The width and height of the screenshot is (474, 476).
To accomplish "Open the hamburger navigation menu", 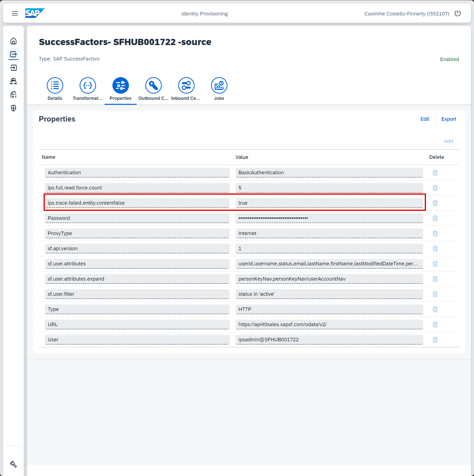I will point(15,13).
